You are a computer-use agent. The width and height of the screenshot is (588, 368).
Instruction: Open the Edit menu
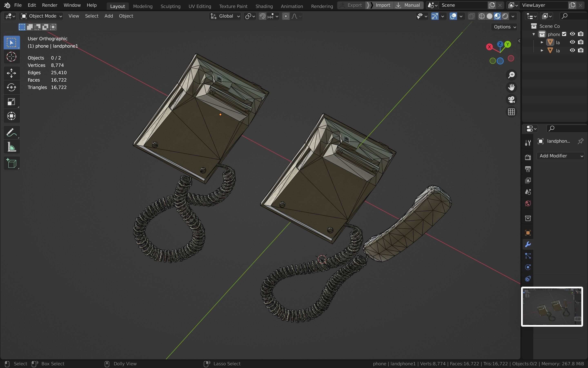[x=32, y=5]
